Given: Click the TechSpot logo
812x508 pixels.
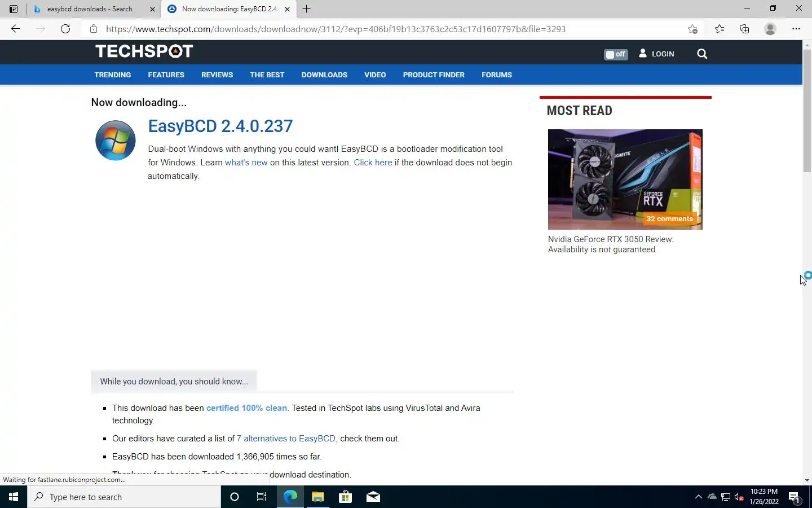Looking at the screenshot, I should click(x=144, y=51).
